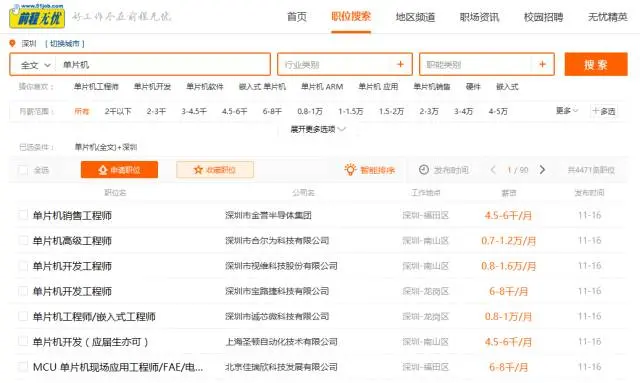The height and width of the screenshot is (383, 640).
Task: Click the lightbulb 智能排序 icon
Action: click(350, 169)
